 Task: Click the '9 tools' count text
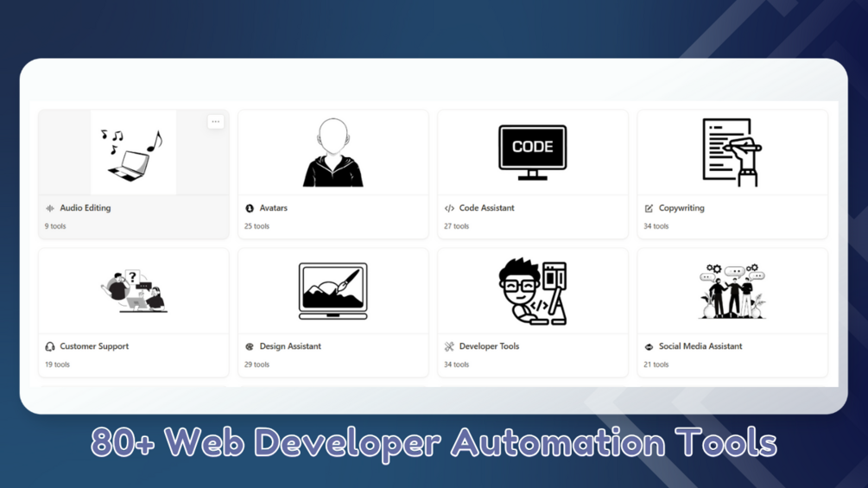pos(55,226)
